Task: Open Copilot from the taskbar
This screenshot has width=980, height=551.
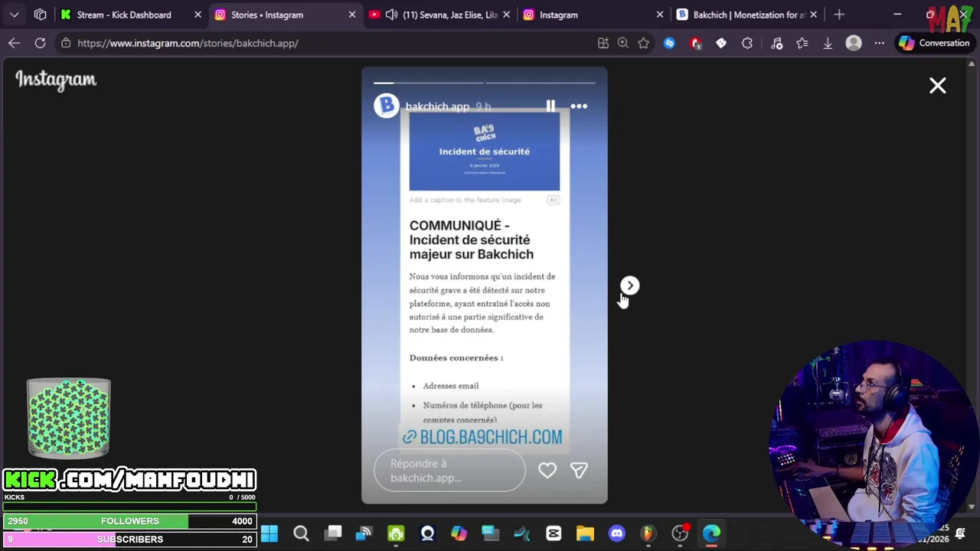Action: coord(459,533)
